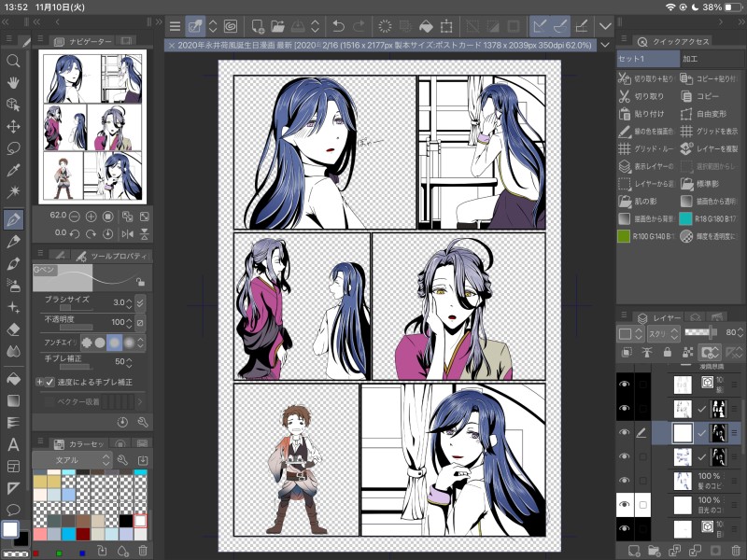
Task: Click 自由変形 quick access button
Action: click(x=704, y=114)
